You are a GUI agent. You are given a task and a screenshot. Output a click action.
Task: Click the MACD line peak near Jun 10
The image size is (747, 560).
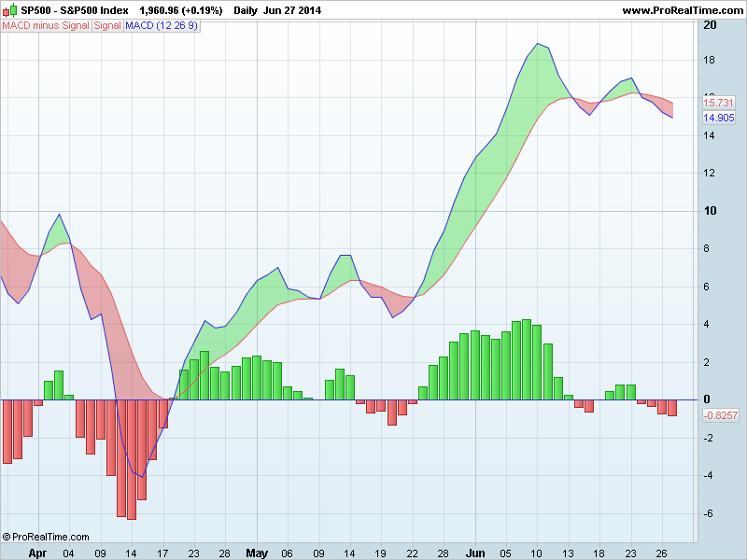(x=538, y=43)
